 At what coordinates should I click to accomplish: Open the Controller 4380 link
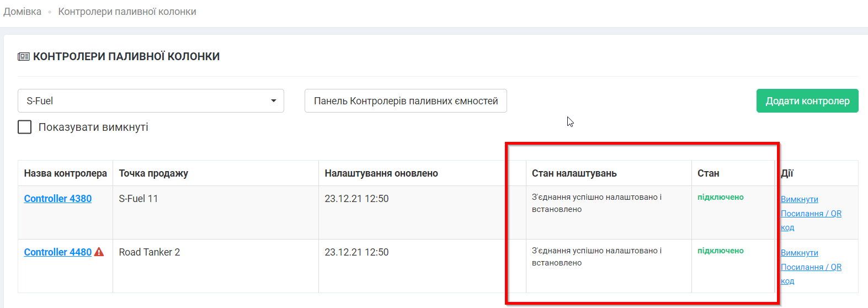coord(58,199)
